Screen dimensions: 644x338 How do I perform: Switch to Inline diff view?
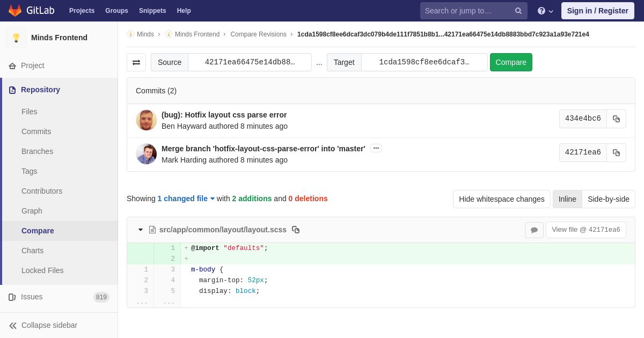coord(567,199)
